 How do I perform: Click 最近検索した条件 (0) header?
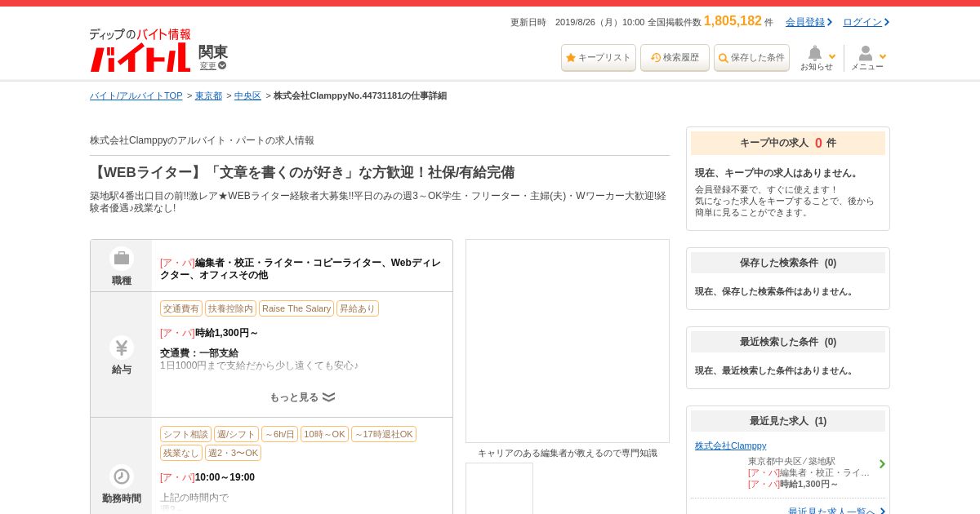click(788, 342)
